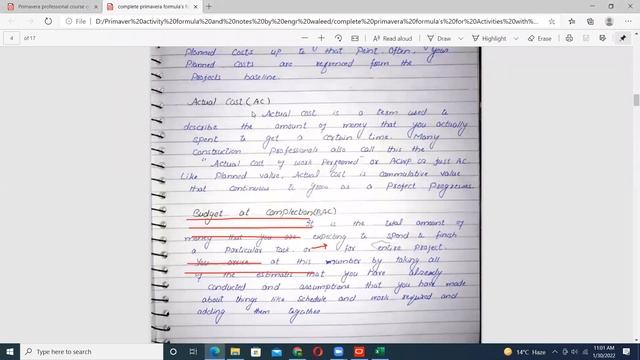The image size is (640, 360).
Task: Click the address bar URL
Action: point(317,21)
